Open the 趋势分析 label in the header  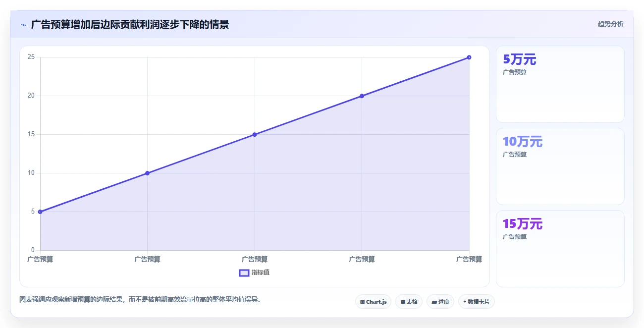611,24
